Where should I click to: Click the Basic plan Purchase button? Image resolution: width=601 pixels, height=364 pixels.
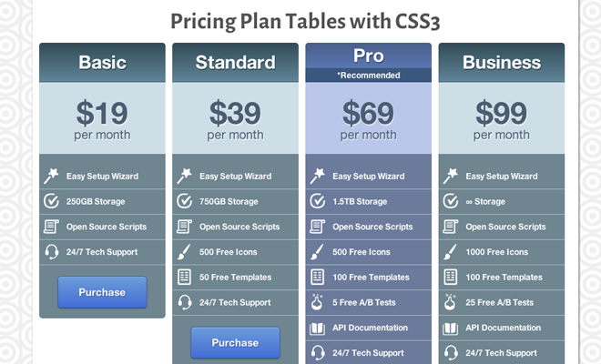click(102, 292)
